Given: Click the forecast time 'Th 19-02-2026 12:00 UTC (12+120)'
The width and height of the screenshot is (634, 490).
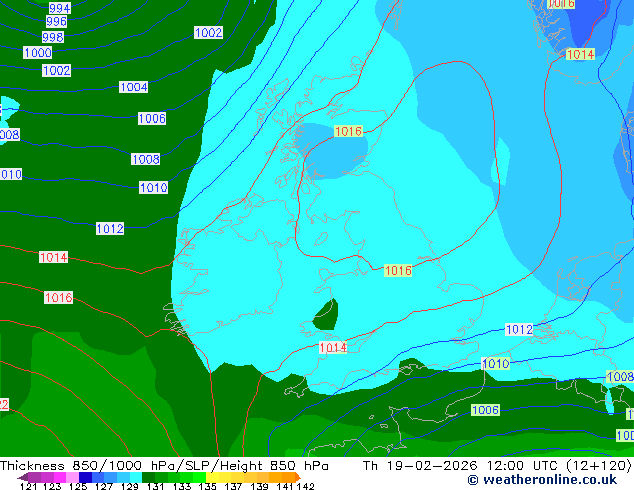Looking at the screenshot, I should click(x=497, y=466).
